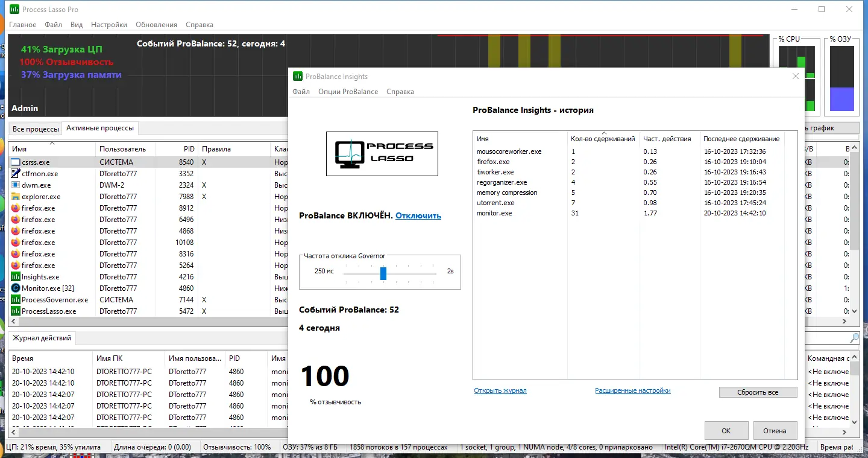The image size is (868, 458).
Task: Click the Governor response frequency slider handle
Action: [x=383, y=273]
